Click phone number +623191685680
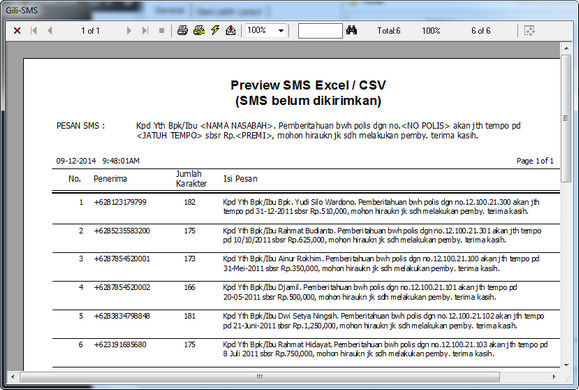 click(x=120, y=345)
